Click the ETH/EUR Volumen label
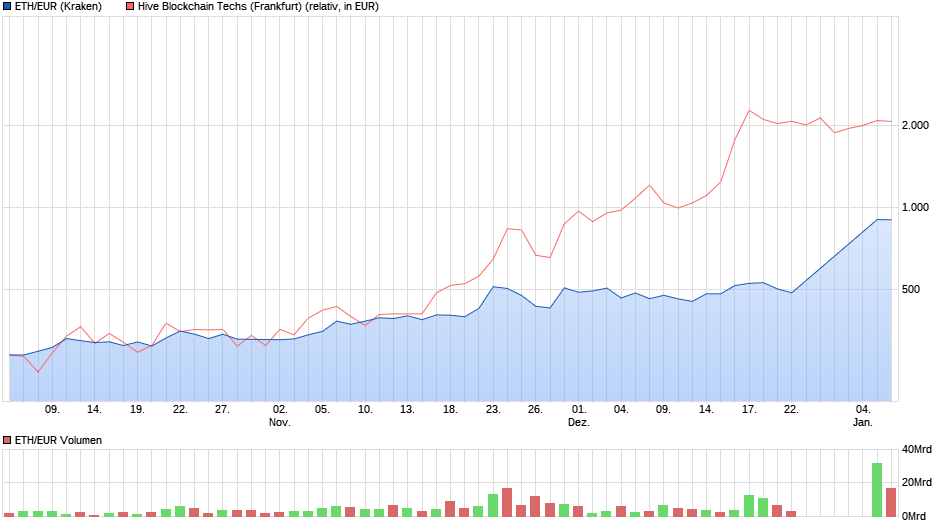The width and height of the screenshot is (940, 526). 58,440
